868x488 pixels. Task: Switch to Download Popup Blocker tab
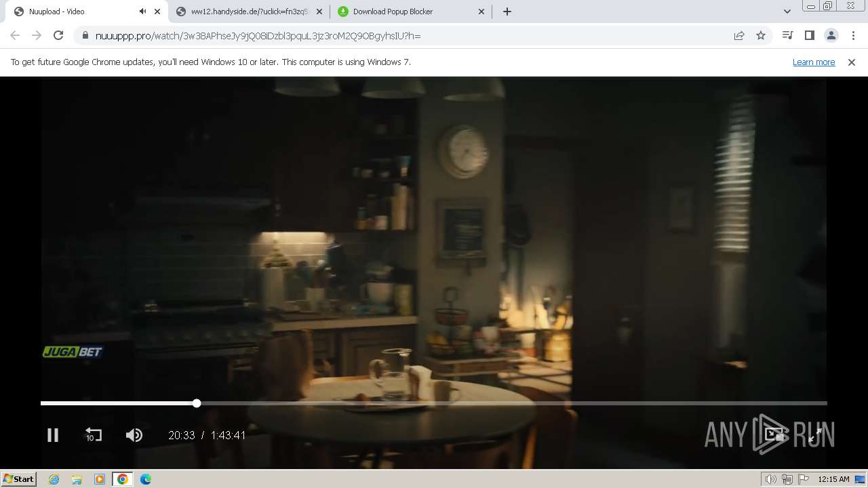point(411,12)
